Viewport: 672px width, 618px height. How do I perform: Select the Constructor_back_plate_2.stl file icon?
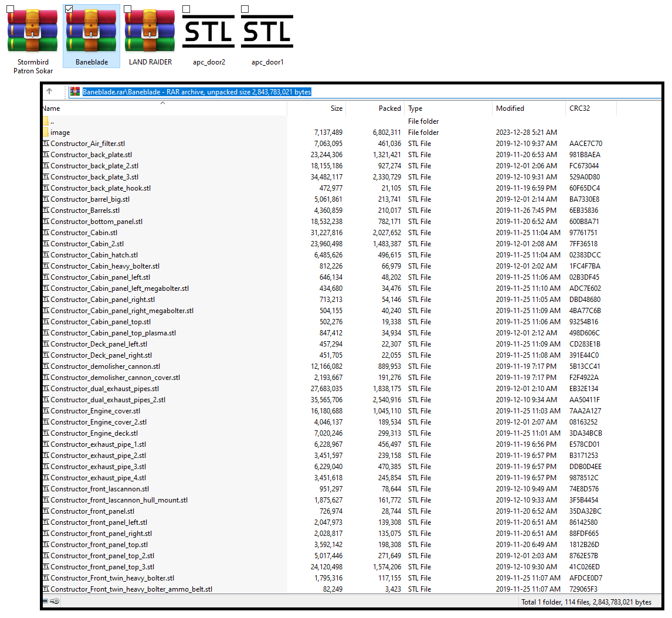pyautogui.click(x=46, y=165)
